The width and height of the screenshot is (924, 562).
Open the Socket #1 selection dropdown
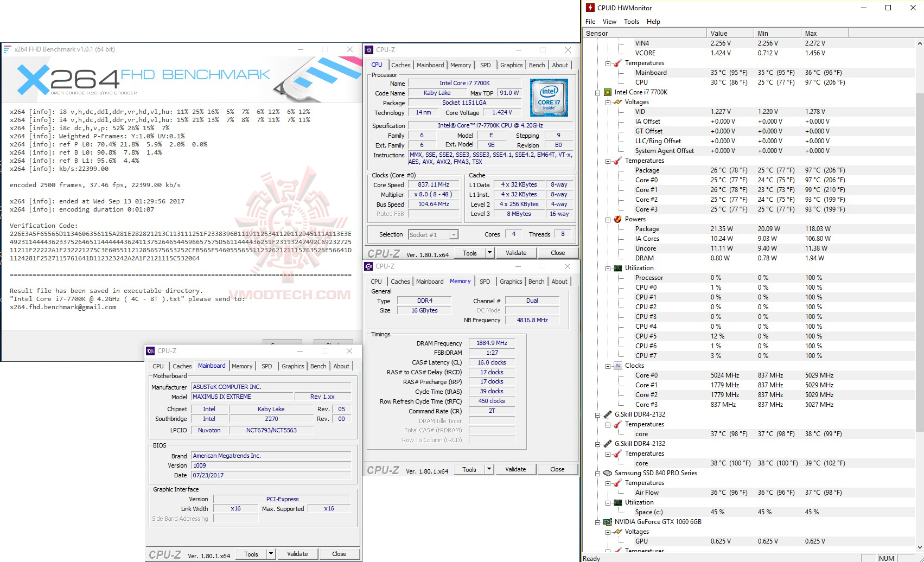[x=453, y=234]
